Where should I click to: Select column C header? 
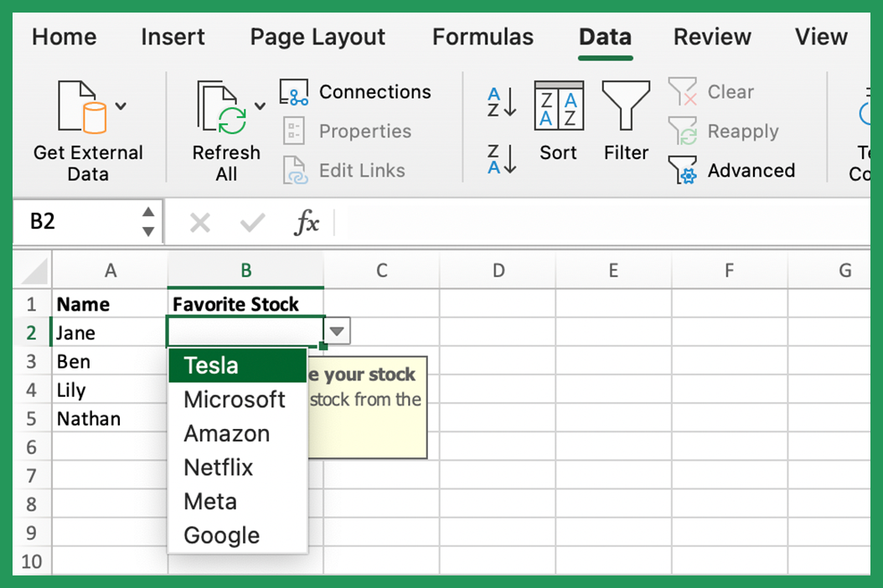click(382, 271)
